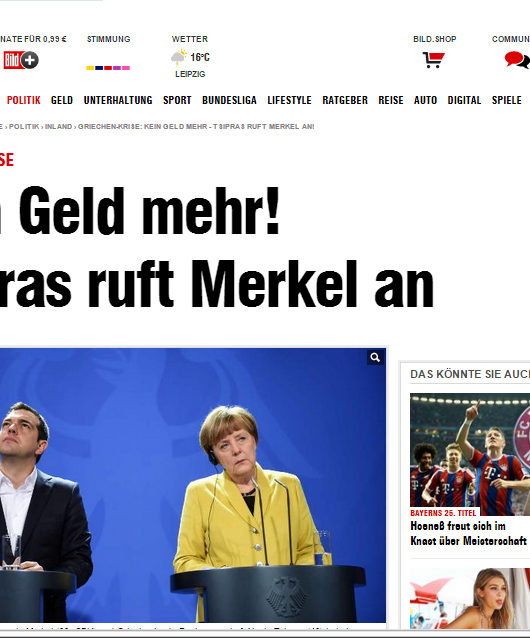530x638 pixels.
Task: Open the Bayern celebration article thumbnail
Action: point(470,454)
